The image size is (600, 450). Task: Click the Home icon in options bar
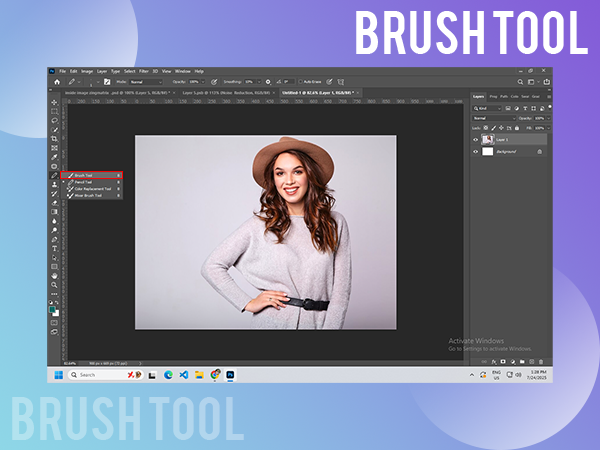57,82
